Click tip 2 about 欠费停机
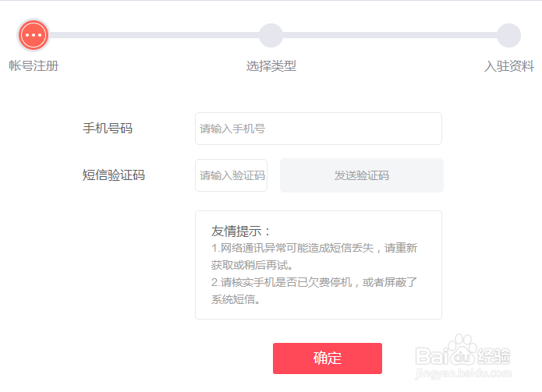The height and width of the screenshot is (392, 542). [x=314, y=291]
